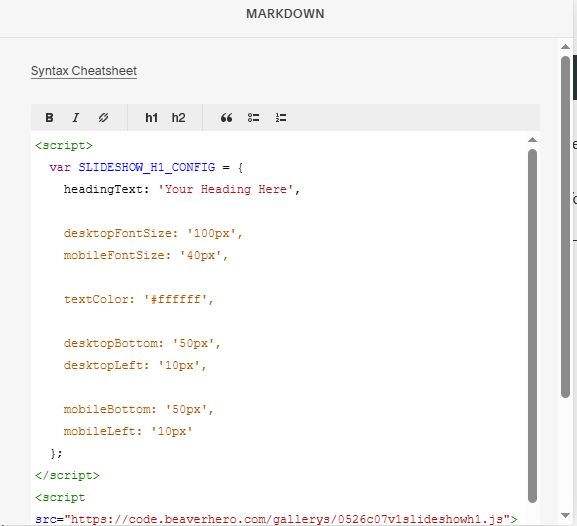Click the MARKDOWN panel title

tap(285, 14)
